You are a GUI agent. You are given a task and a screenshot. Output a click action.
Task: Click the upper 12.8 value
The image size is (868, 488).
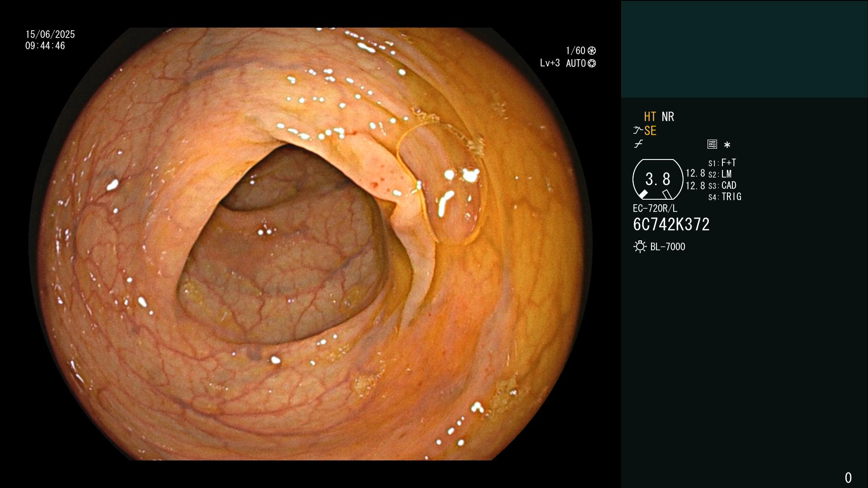tap(695, 174)
